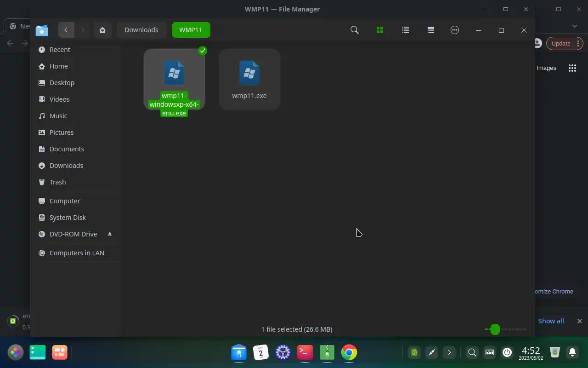The image size is (588, 368).
Task: Open the home folder icon in path bar
Action: pyautogui.click(x=102, y=30)
